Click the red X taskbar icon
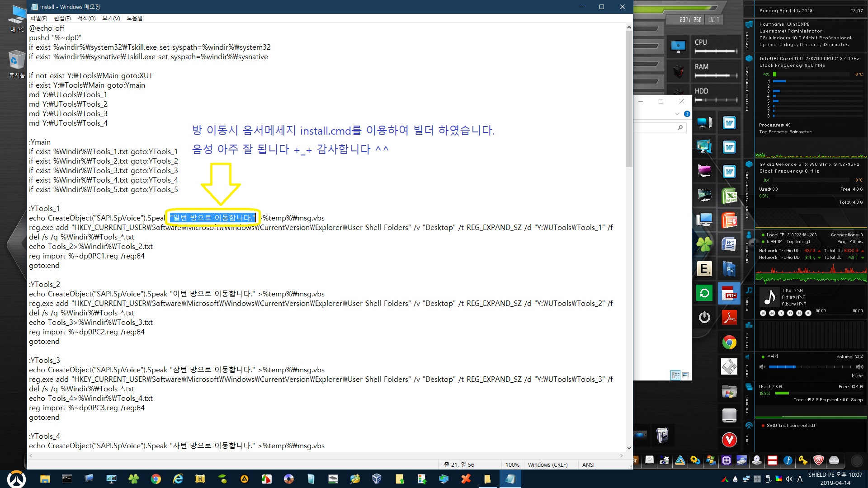This screenshot has width=868, height=488. (x=466, y=479)
